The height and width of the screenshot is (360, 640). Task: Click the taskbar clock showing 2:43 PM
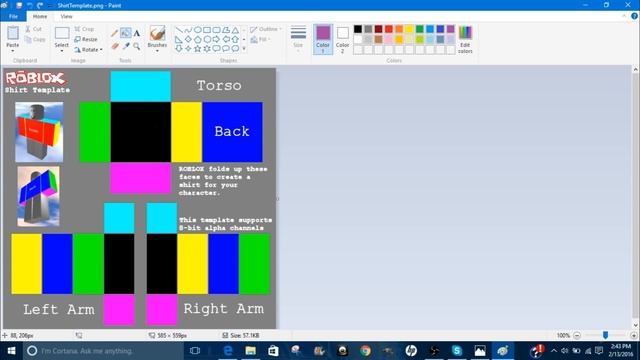(621, 351)
